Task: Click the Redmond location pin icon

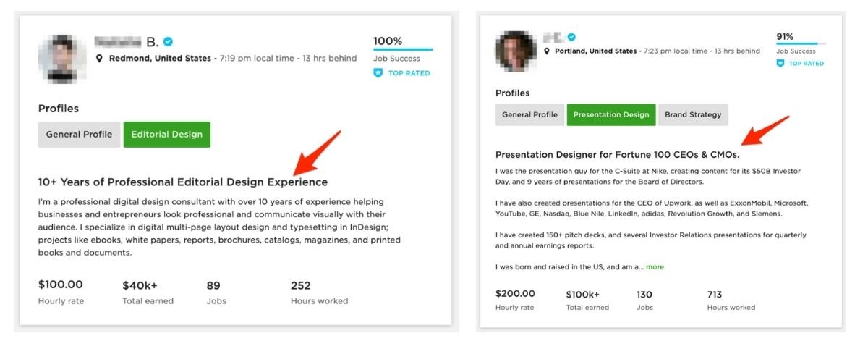Action: click(x=100, y=59)
